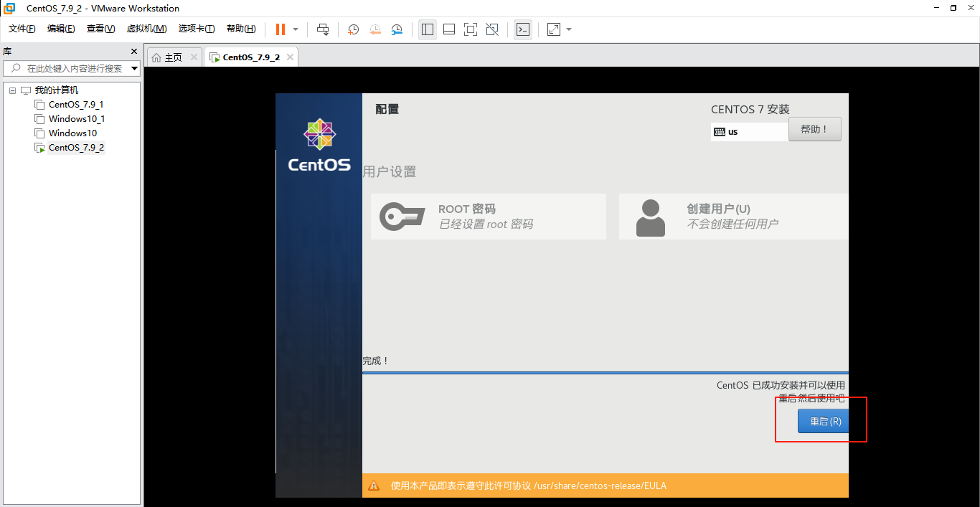The height and width of the screenshot is (507, 980).
Task: Enter full screen mode
Action: coord(470,29)
